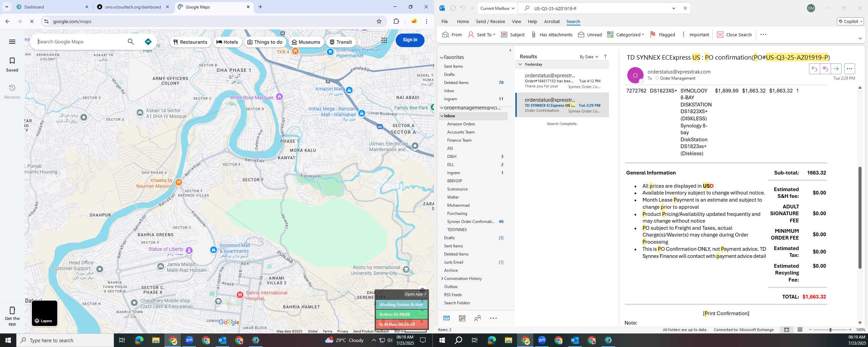Open Outlook Mail view icon
Screen dimensions: 868x347
click(447, 318)
